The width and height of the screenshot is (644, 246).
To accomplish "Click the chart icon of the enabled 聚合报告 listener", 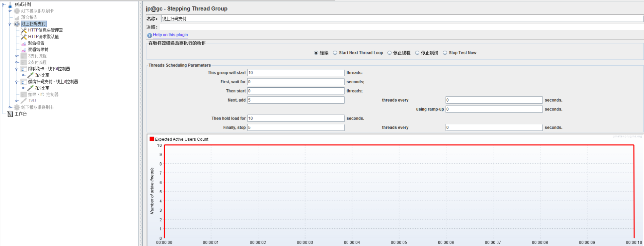I will [24, 43].
